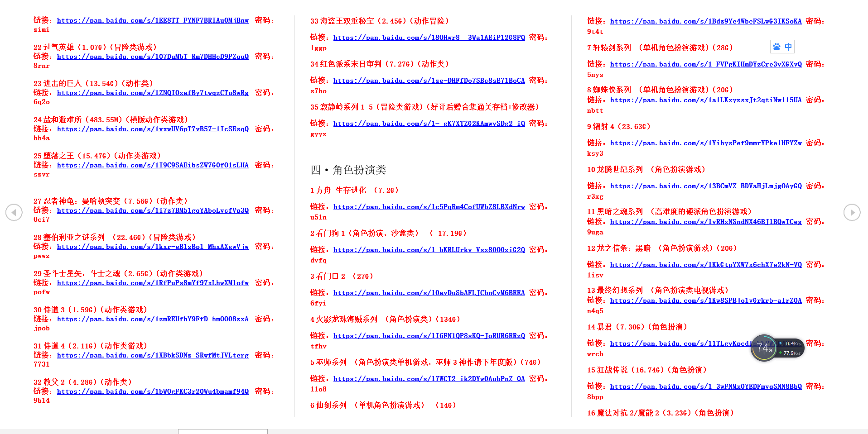This screenshot has height=434, width=868.
Task: Open the pan.baidu link for 3 看门口 2
Action: (x=429, y=293)
